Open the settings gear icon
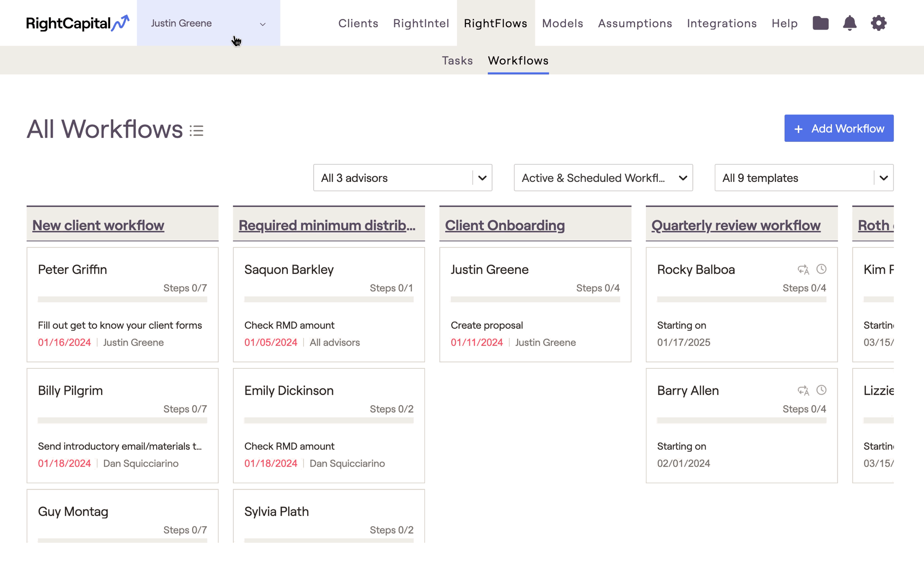This screenshot has height=565, width=924. pos(879,23)
